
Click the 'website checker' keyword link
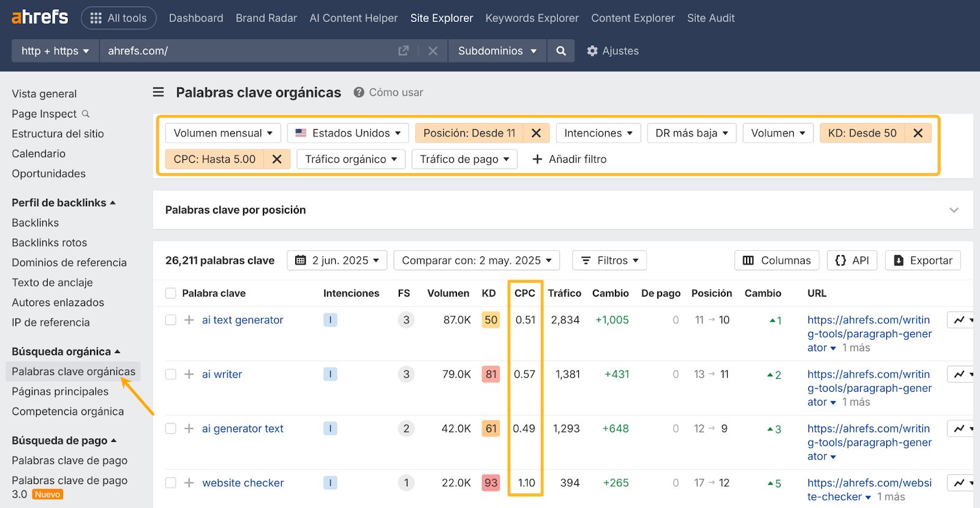(x=243, y=484)
